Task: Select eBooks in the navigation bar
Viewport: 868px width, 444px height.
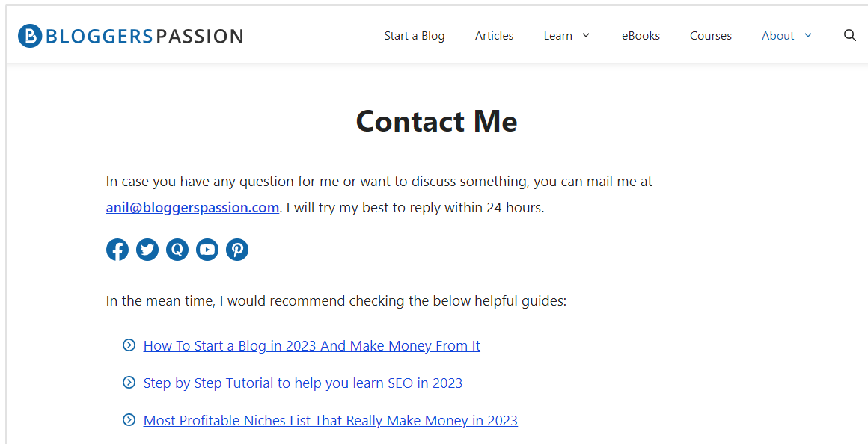Action: coord(641,36)
